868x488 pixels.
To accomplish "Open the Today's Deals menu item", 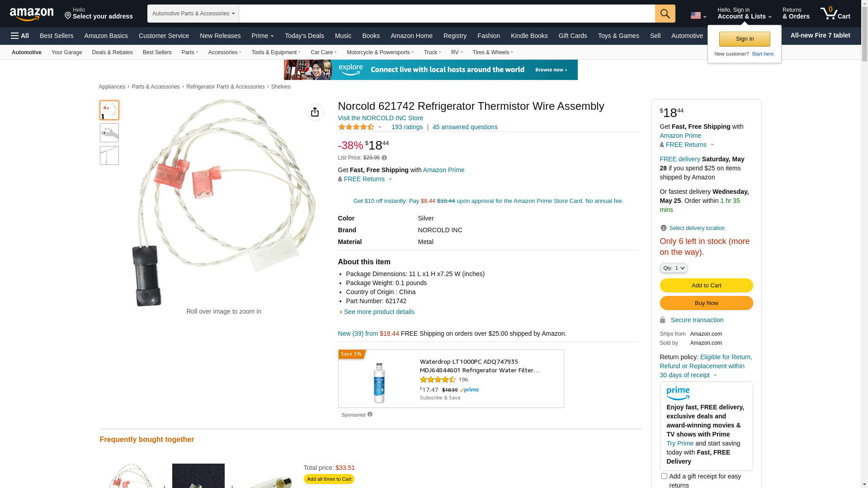I will click(304, 36).
